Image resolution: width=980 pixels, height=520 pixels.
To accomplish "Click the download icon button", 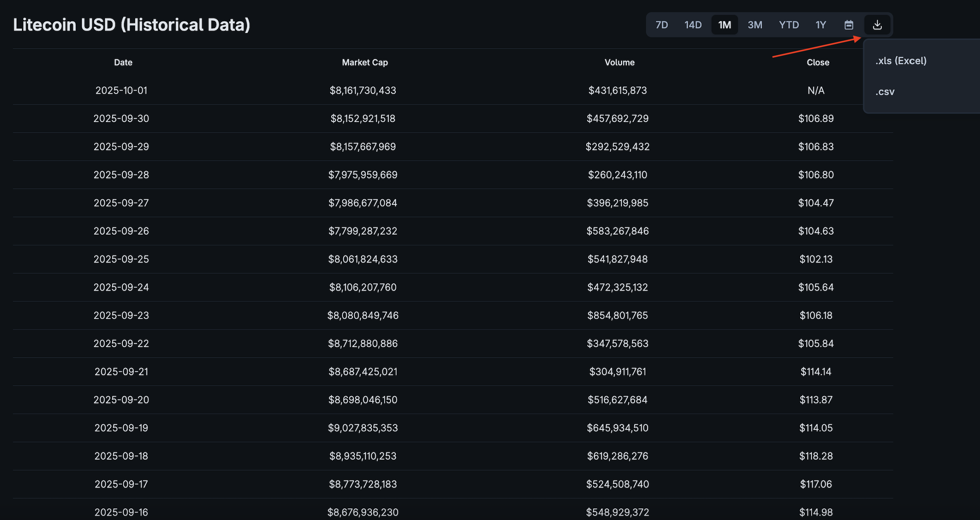I will click(x=877, y=25).
